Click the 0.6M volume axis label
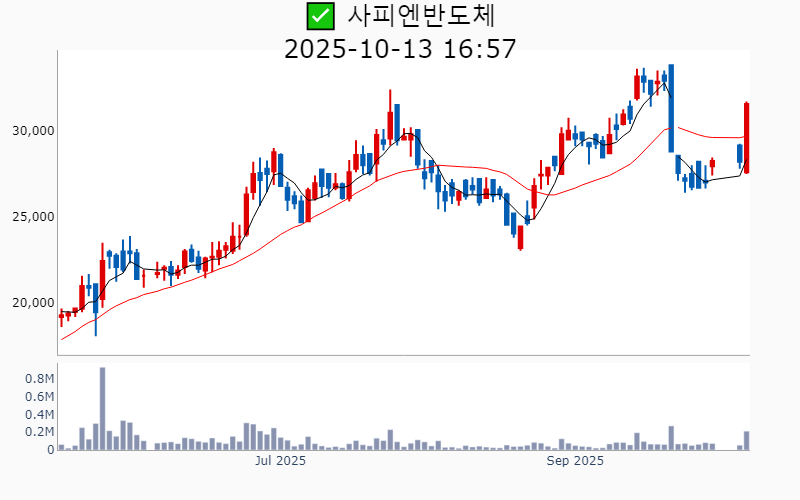 click(x=39, y=397)
